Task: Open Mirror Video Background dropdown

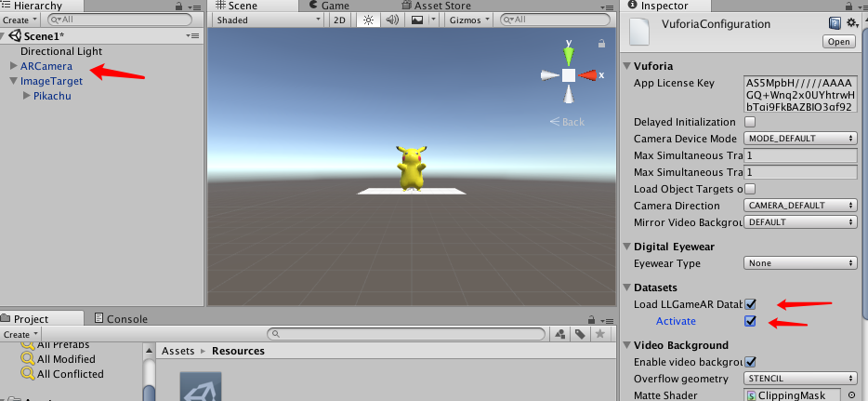Action: [x=800, y=222]
